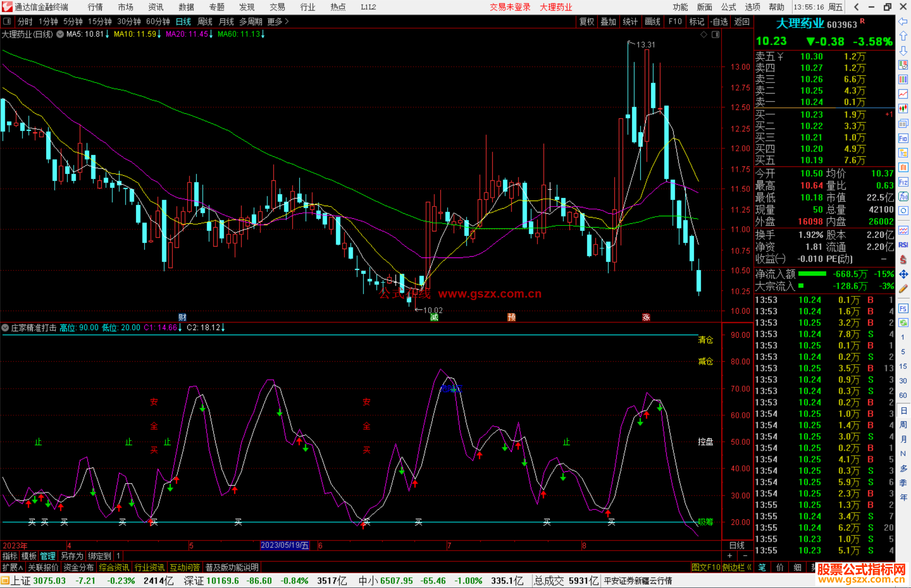Click the F12 sidebar icon
This screenshot has height=588, width=911.
(x=903, y=182)
